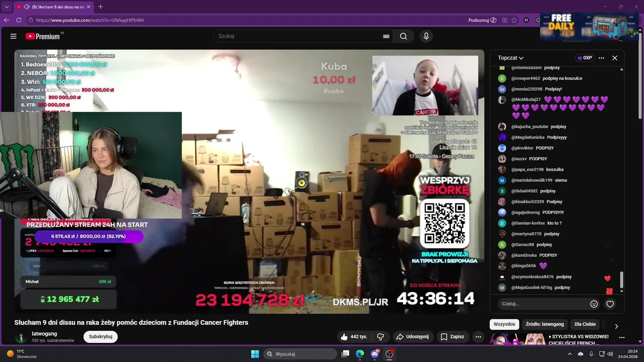Viewport: 644px width, 362px height.
Task: Click the chat panel scrollbar
Action: (622, 279)
